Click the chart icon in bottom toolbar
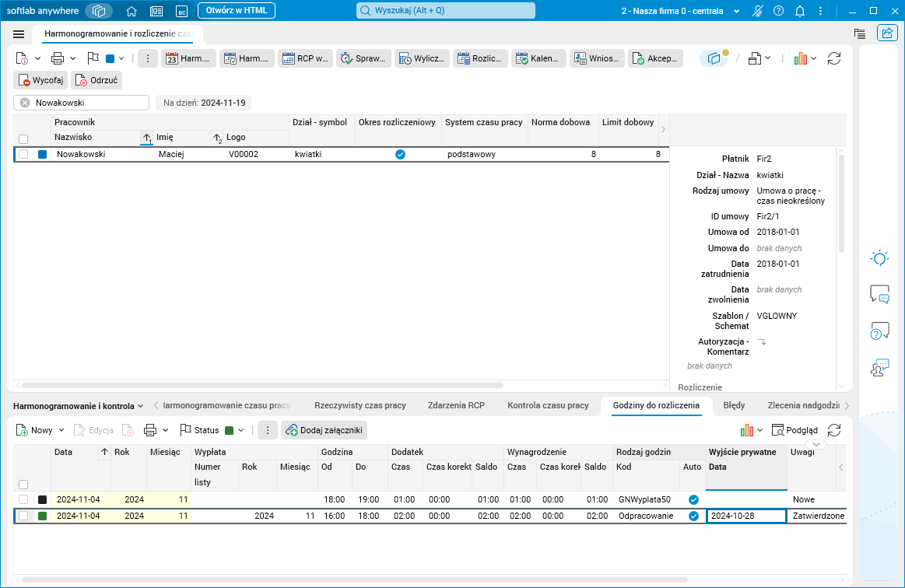The image size is (905, 588). click(x=747, y=430)
